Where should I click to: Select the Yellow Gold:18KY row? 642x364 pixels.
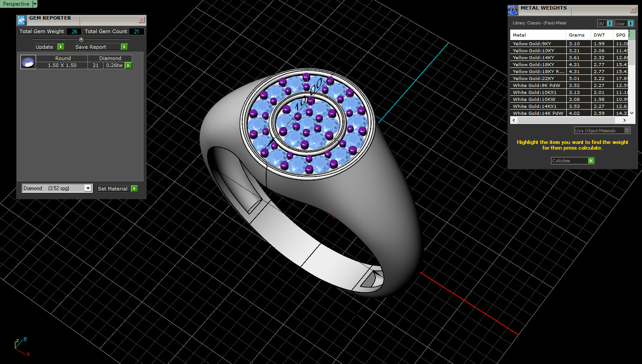pos(570,64)
